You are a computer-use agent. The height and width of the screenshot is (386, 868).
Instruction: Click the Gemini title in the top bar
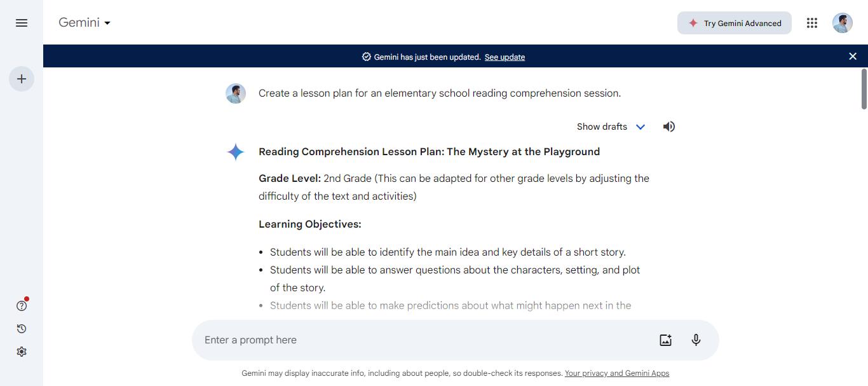(x=79, y=22)
